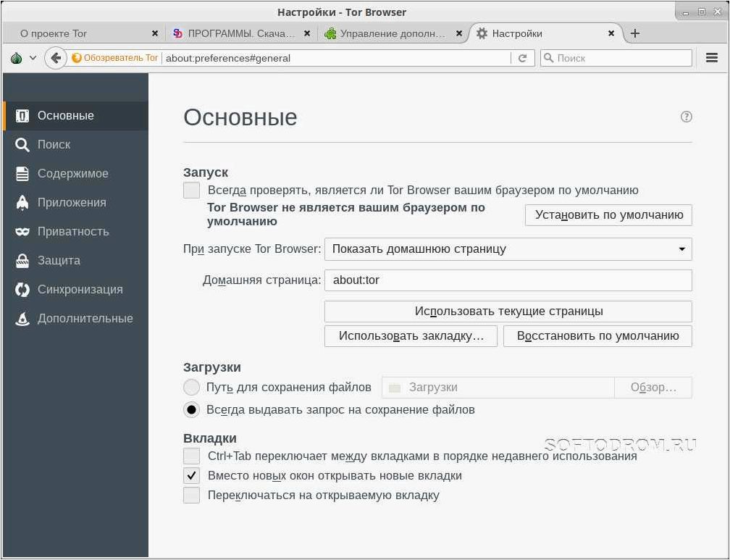730x560 pixels.
Task: Click the Загрузки folder path field
Action: click(x=498, y=388)
